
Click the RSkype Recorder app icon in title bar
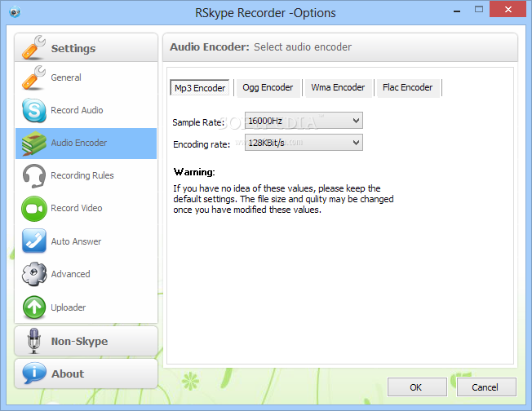15,12
